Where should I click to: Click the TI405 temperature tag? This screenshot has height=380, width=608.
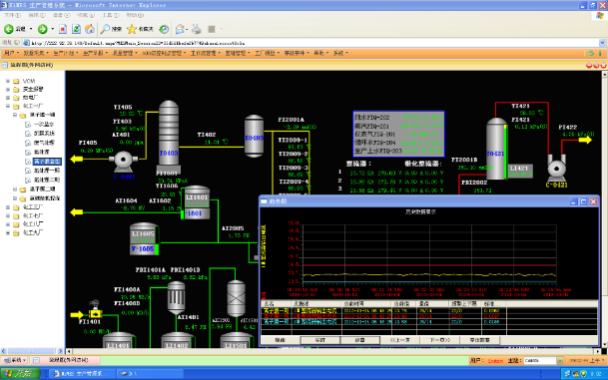pyautogui.click(x=123, y=107)
